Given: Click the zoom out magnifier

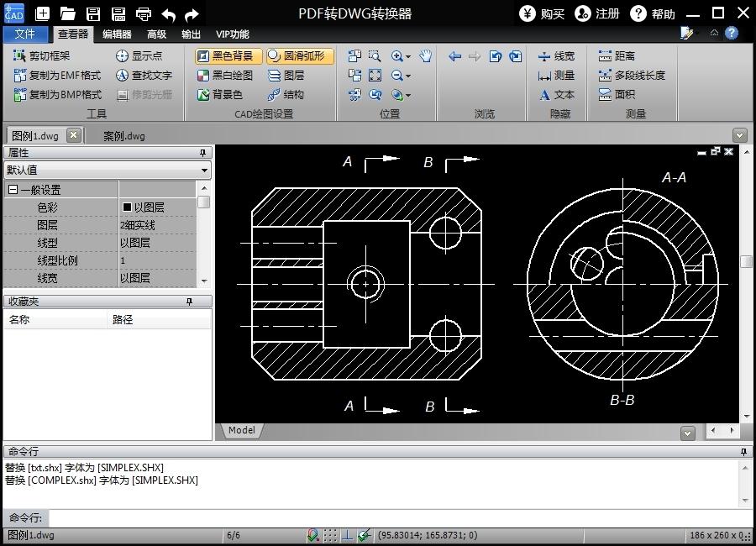Looking at the screenshot, I should 396,76.
